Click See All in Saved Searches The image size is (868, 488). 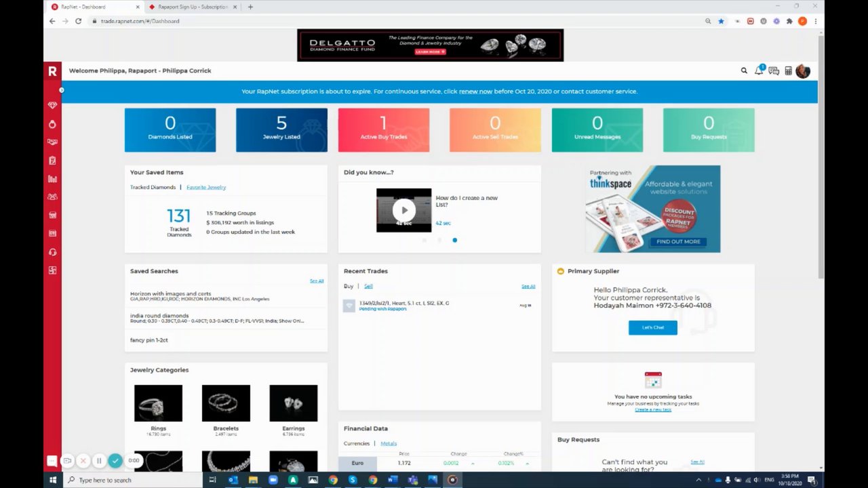pos(317,281)
